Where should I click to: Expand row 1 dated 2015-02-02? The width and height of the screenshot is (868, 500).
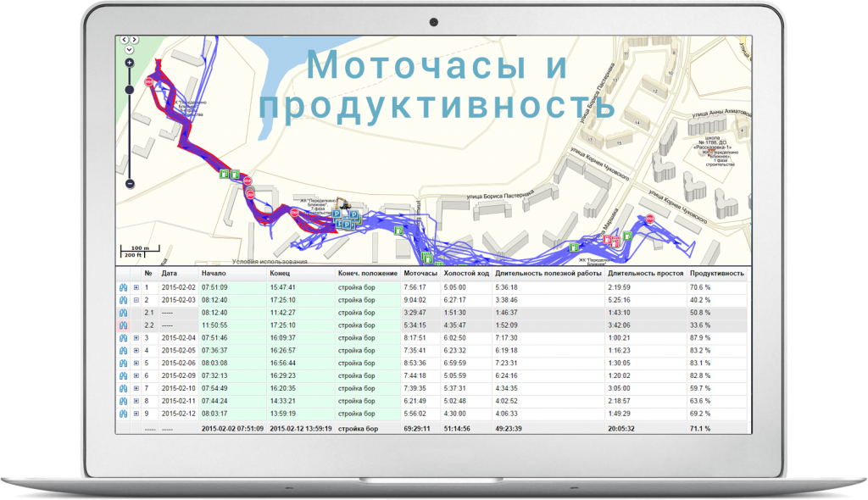136,287
